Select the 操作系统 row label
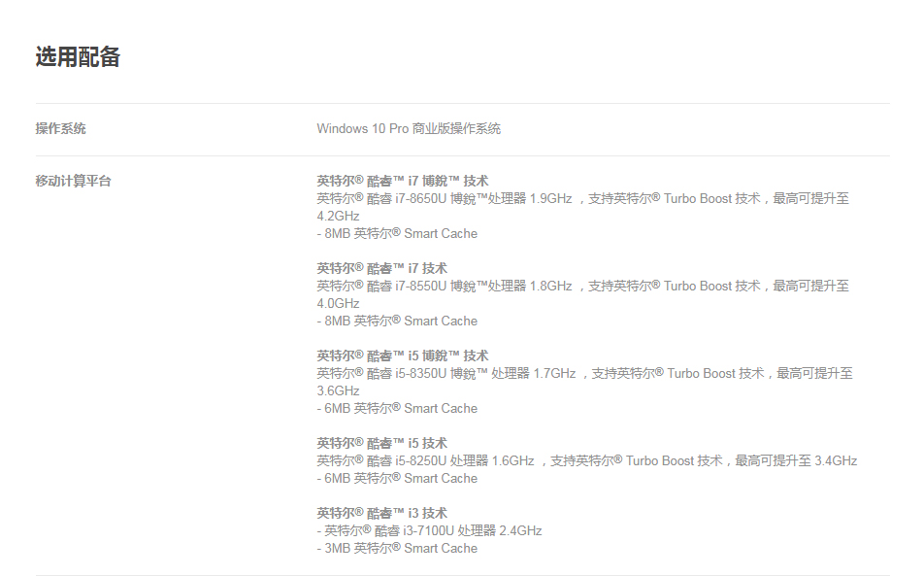 pos(61,128)
